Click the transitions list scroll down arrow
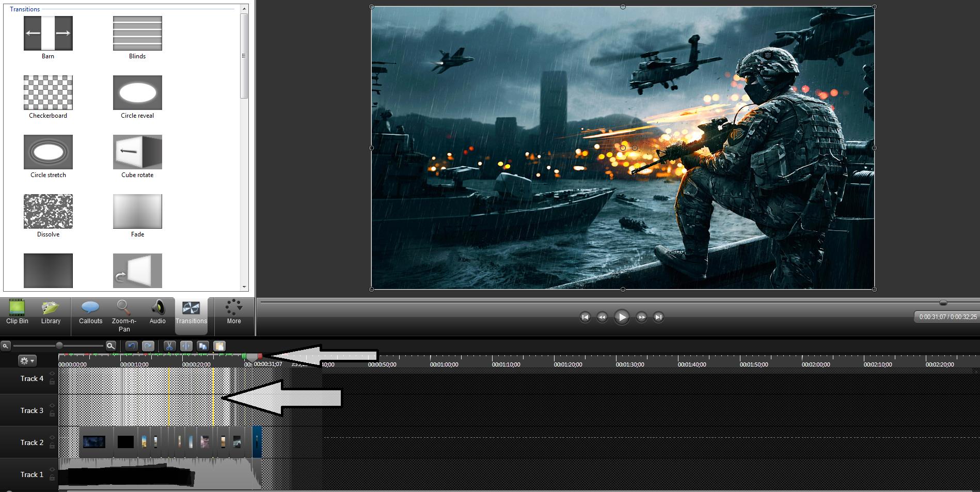Viewport: 980px width, 492px height. click(x=244, y=287)
